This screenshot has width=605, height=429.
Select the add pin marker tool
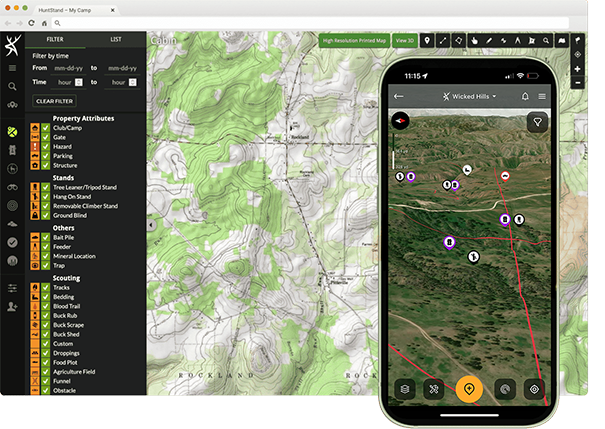click(427, 41)
